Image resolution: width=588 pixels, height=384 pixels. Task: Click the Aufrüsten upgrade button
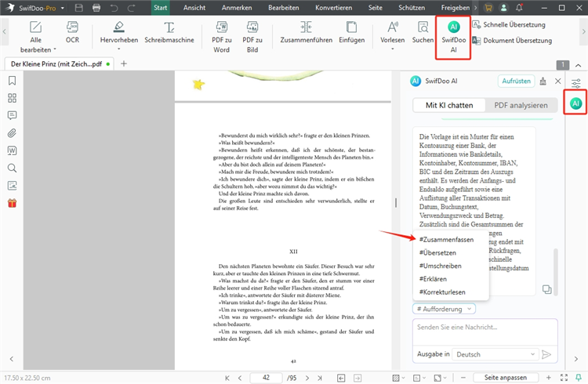(517, 81)
